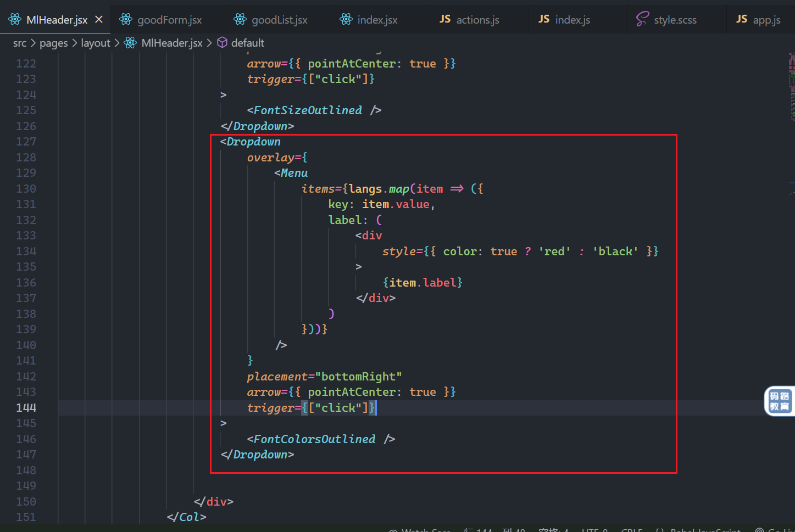
Task: Click arrow attribute on line 122
Action: coord(352,64)
